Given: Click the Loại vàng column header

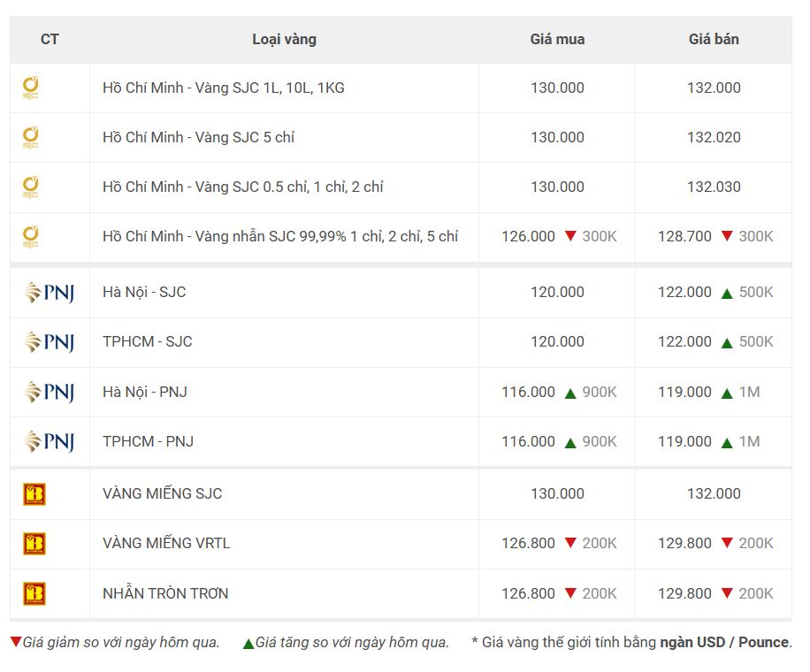Looking at the screenshot, I should (284, 39).
